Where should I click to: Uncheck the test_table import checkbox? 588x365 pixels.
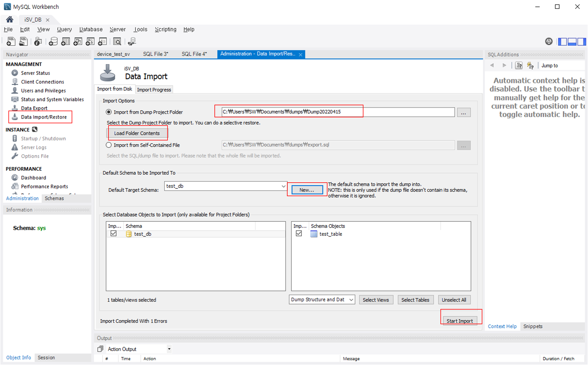pos(299,234)
